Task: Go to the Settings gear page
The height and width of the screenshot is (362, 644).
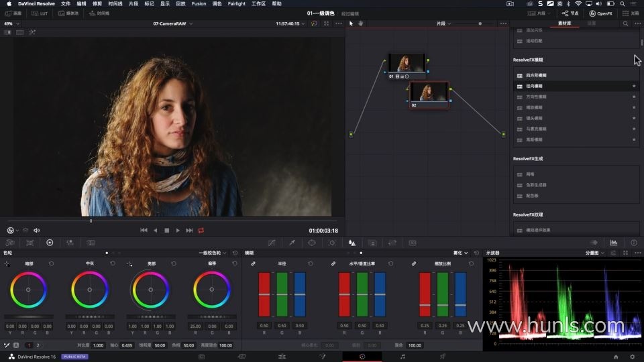Action: pyautogui.click(x=633, y=357)
